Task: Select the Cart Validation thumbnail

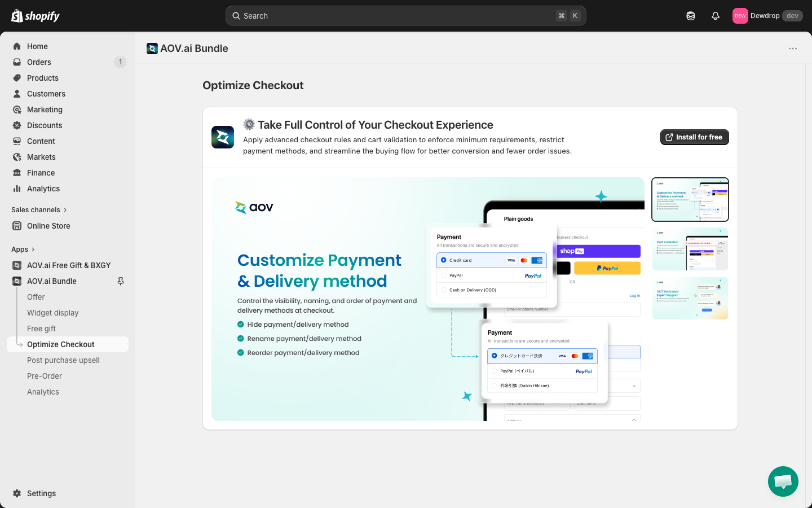Action: (690, 249)
